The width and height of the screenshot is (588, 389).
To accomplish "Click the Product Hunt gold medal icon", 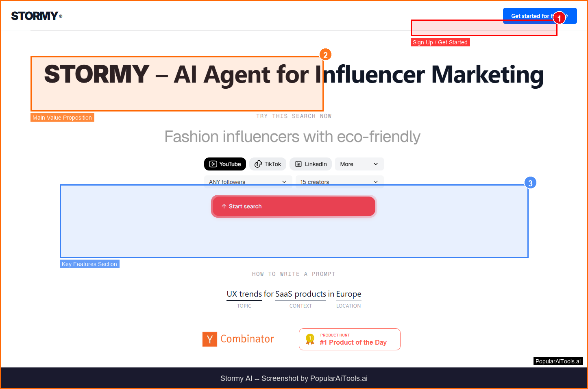I will [310, 339].
